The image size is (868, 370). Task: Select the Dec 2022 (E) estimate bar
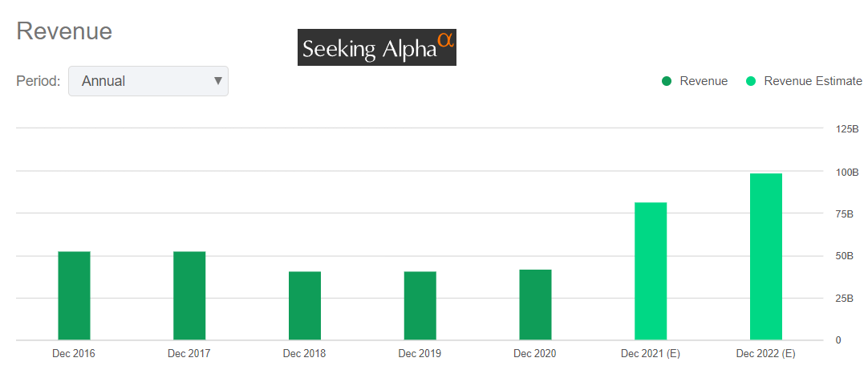tap(766, 257)
